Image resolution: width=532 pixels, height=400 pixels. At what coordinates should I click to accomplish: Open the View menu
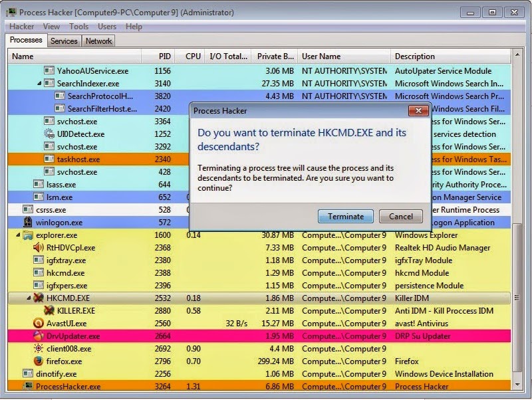click(51, 27)
